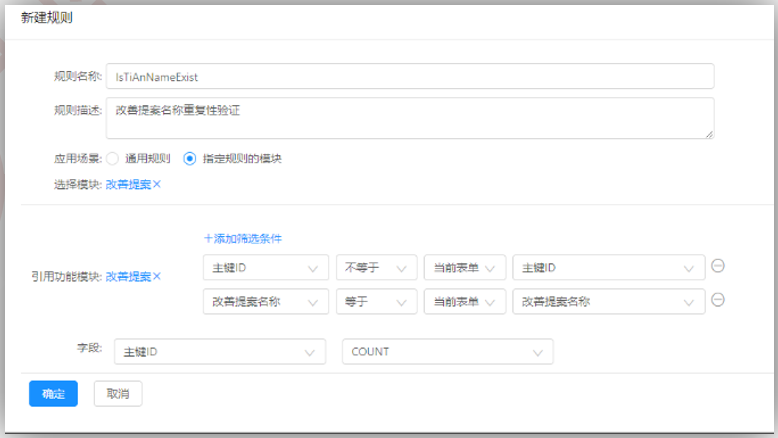
Task: Click the 确定 confirm button
Action: (53, 394)
